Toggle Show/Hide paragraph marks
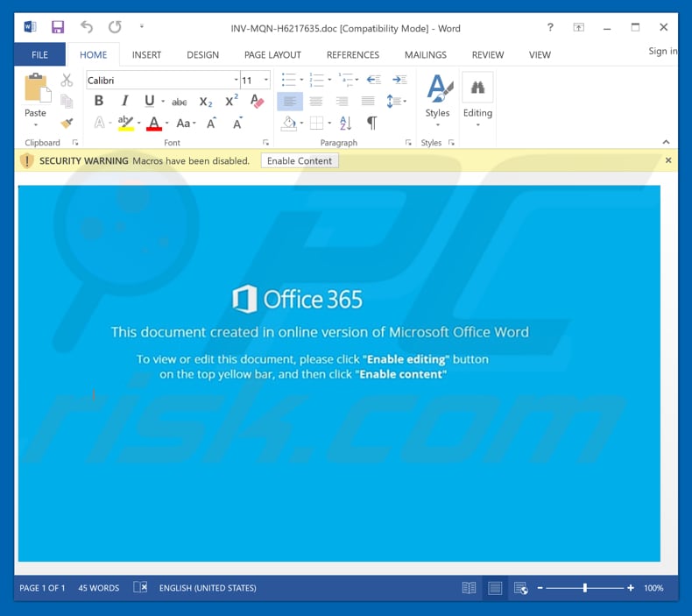 click(x=372, y=123)
